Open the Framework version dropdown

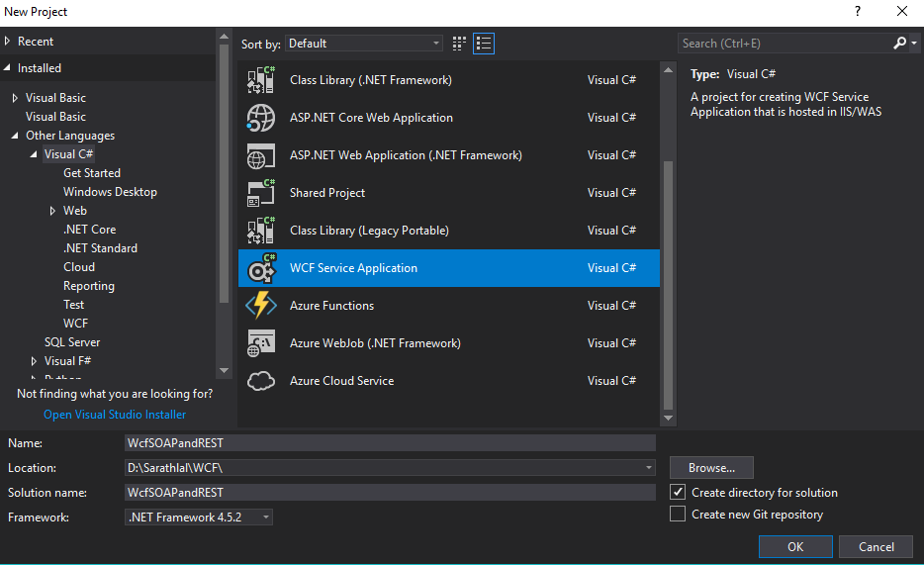199,518
